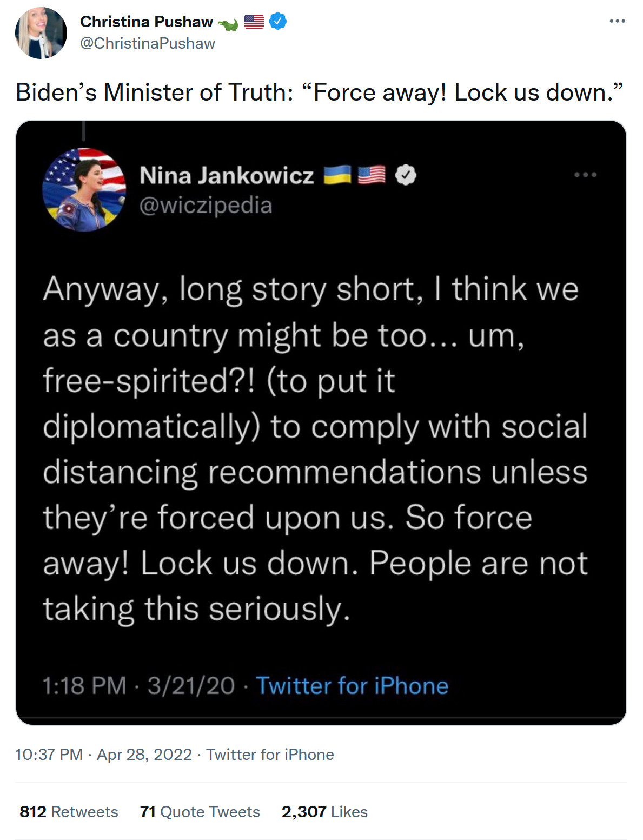Open Nina Jankowicz's display name link
The width and height of the screenshot is (643, 840).
coord(227,175)
